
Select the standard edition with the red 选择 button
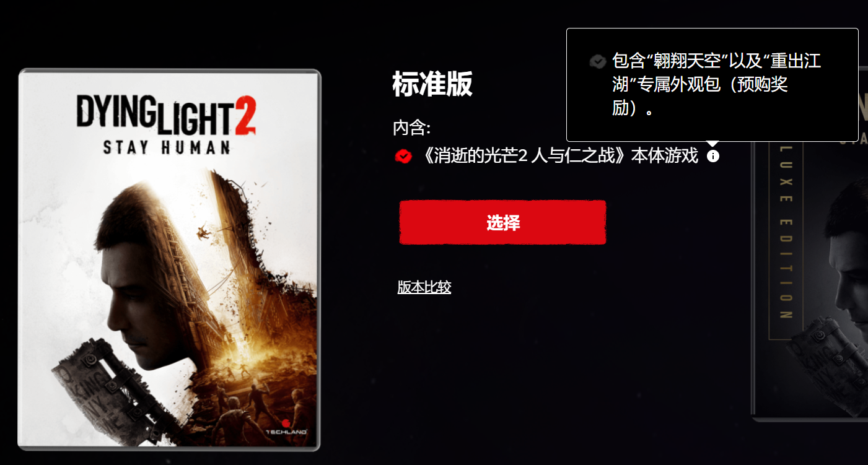(x=502, y=222)
